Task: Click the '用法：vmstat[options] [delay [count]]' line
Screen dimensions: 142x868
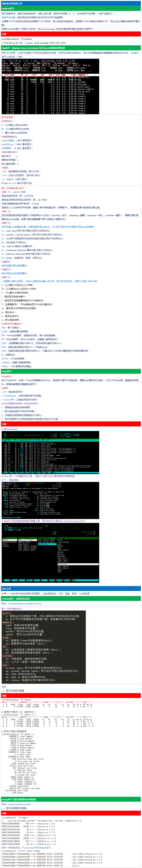Action: pos(22,604)
